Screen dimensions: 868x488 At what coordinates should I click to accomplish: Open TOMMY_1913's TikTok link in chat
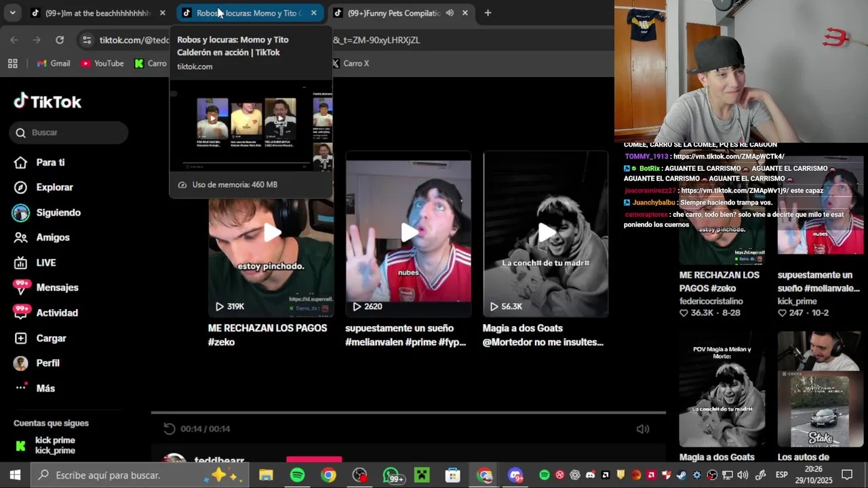728,157
